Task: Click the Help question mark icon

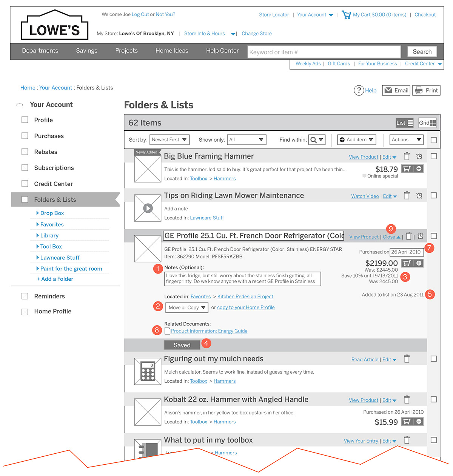Action: 359,90
